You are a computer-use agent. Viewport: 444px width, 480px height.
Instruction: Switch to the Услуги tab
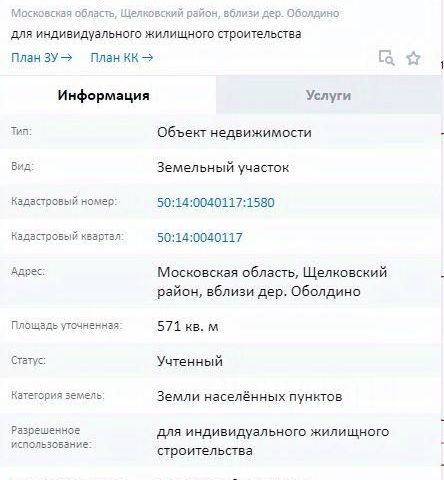pyautogui.click(x=328, y=95)
